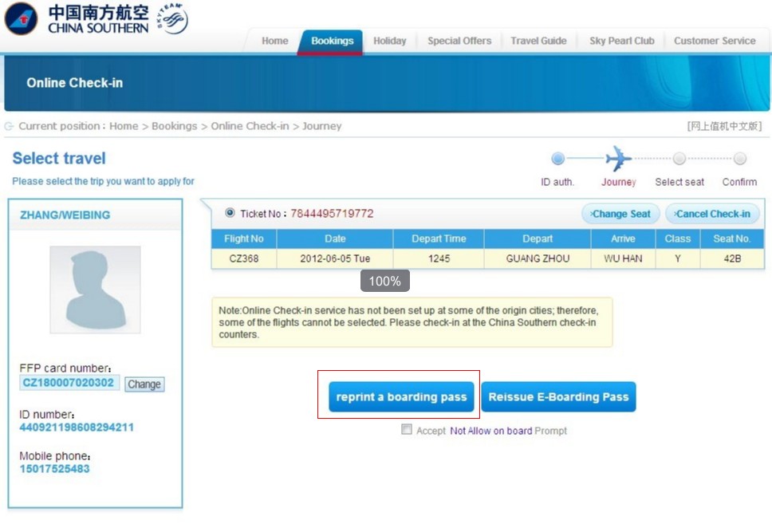Viewport: 772px width, 532px height.
Task: Click Change next to FFP card number
Action: pyautogui.click(x=144, y=384)
